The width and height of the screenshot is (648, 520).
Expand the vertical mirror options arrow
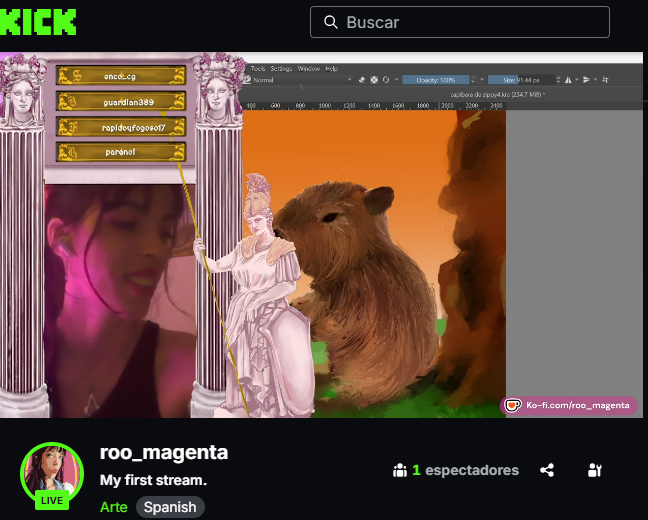[596, 80]
